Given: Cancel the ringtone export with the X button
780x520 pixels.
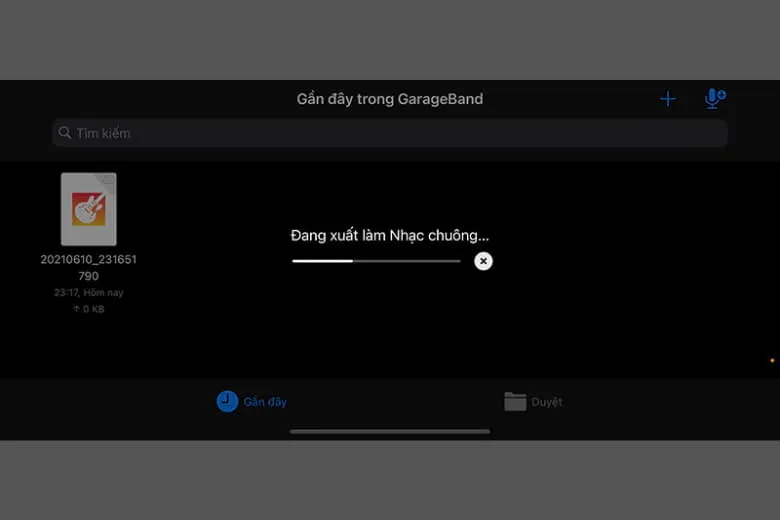Looking at the screenshot, I should click(x=483, y=261).
